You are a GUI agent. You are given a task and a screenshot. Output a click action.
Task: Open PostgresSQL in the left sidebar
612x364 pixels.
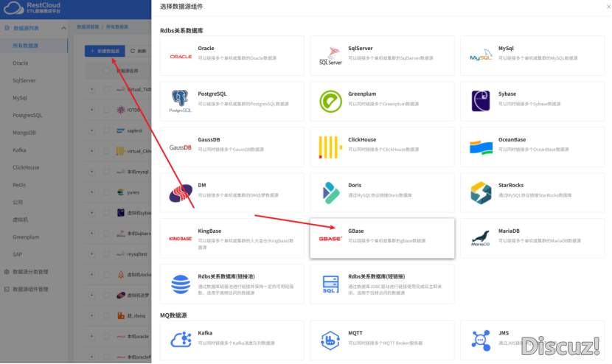(x=27, y=116)
